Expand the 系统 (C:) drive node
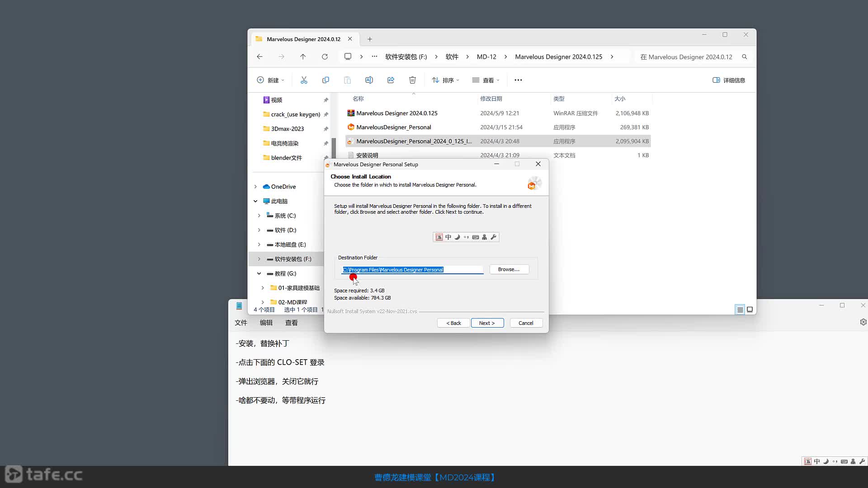Viewport: 868px width, 488px height. 259,216
